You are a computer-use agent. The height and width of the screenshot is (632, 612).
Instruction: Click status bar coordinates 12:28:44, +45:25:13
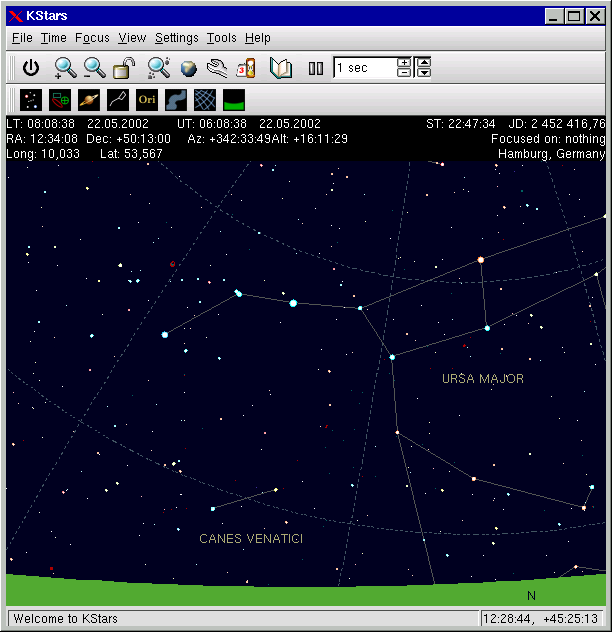[540, 619]
